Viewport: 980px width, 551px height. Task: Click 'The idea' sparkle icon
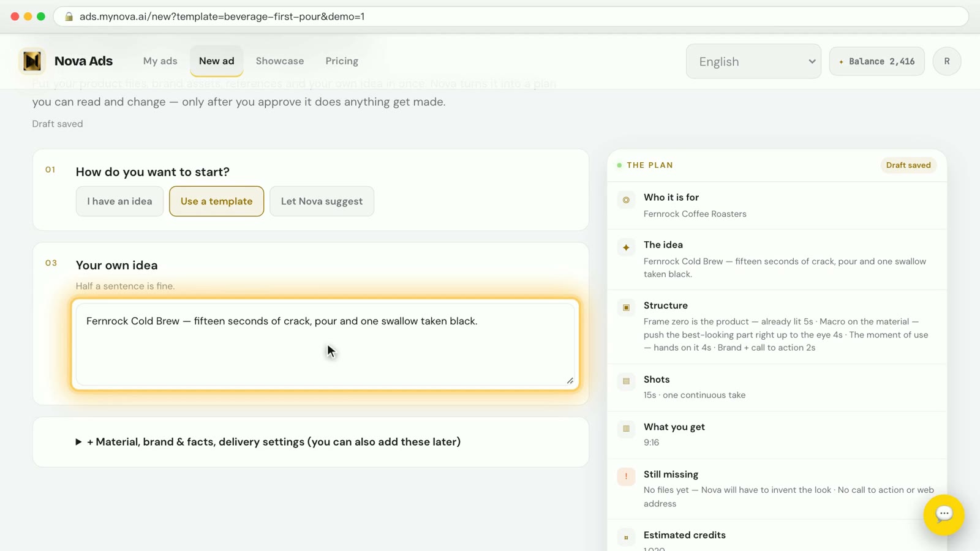point(626,247)
